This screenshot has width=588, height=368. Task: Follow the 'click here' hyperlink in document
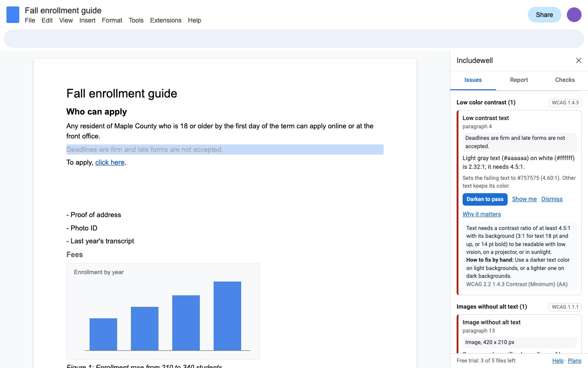(x=110, y=162)
